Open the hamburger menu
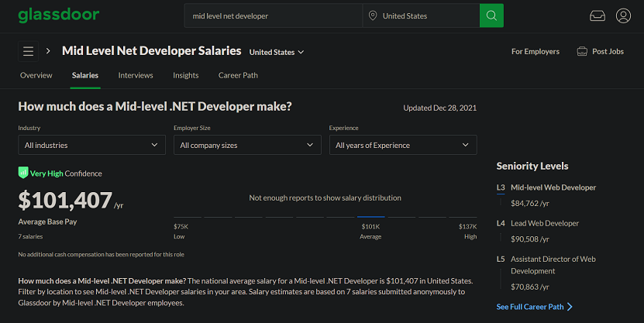This screenshot has width=644, height=323. tap(29, 51)
